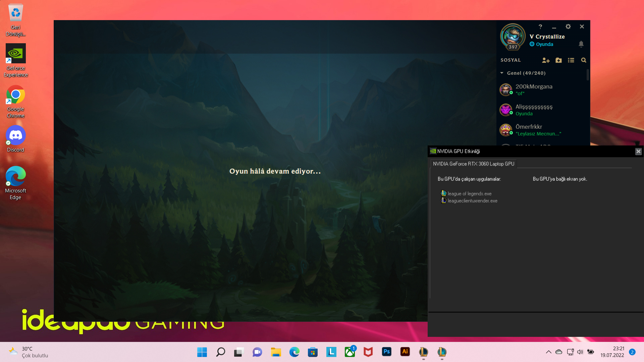Viewport: 644px width, 362px height.
Task: Click the add friend icon
Action: click(546, 60)
